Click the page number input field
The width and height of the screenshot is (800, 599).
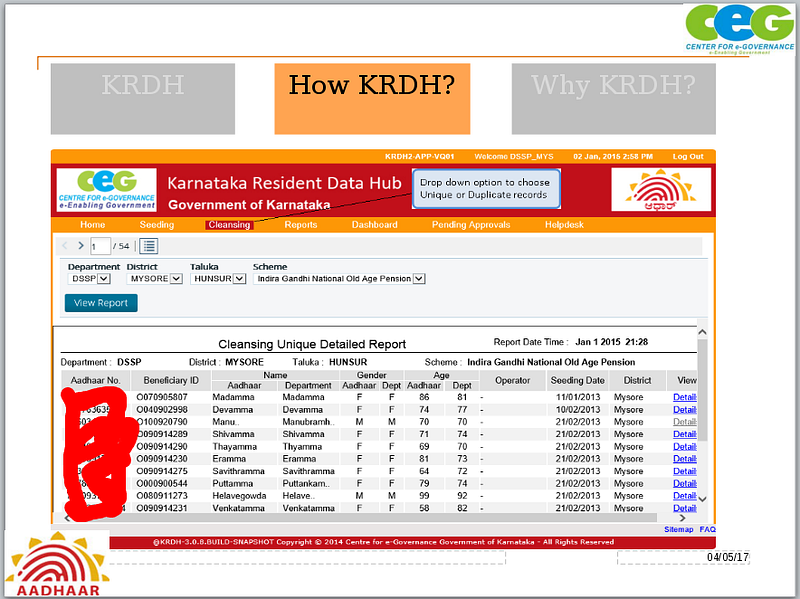coord(101,246)
